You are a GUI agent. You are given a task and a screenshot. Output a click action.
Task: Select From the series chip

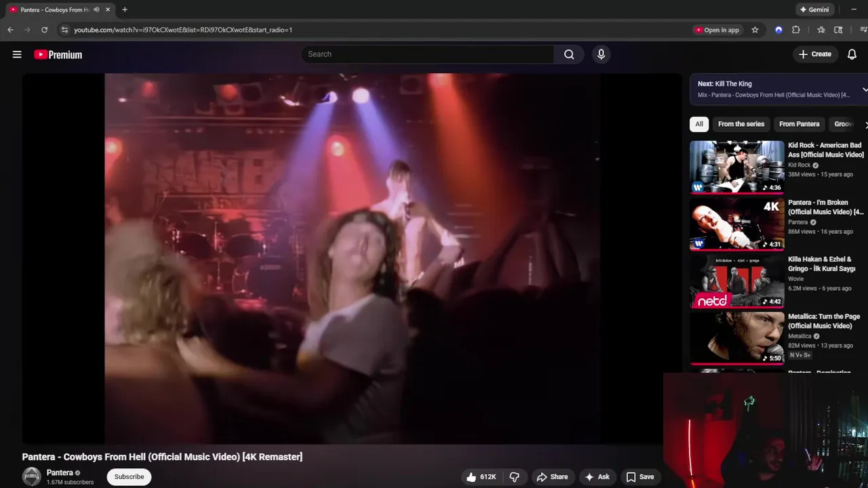741,124
